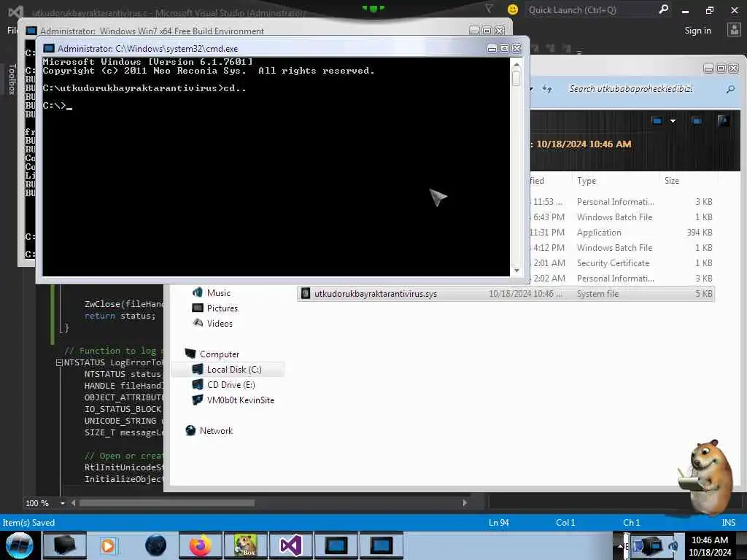The height and width of the screenshot is (560, 747).
Task: Select CD Drive (E:) in navigation pane
Action: click(x=231, y=385)
